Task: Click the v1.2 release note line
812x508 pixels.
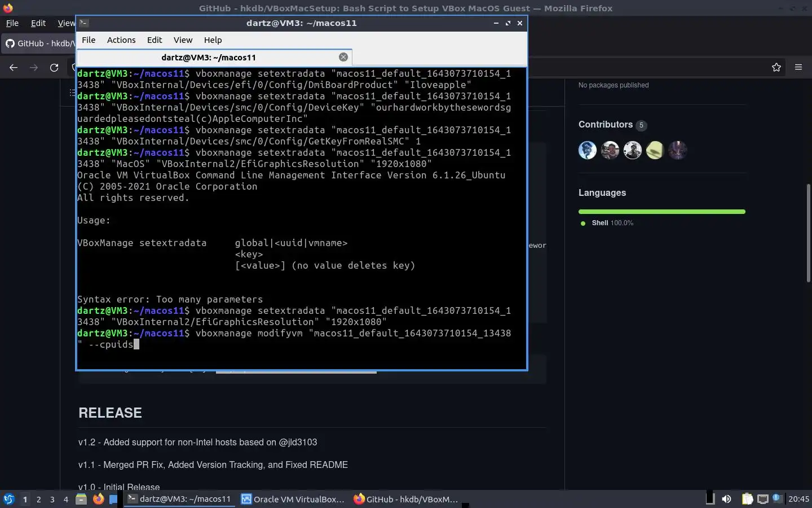Action: pos(197,442)
